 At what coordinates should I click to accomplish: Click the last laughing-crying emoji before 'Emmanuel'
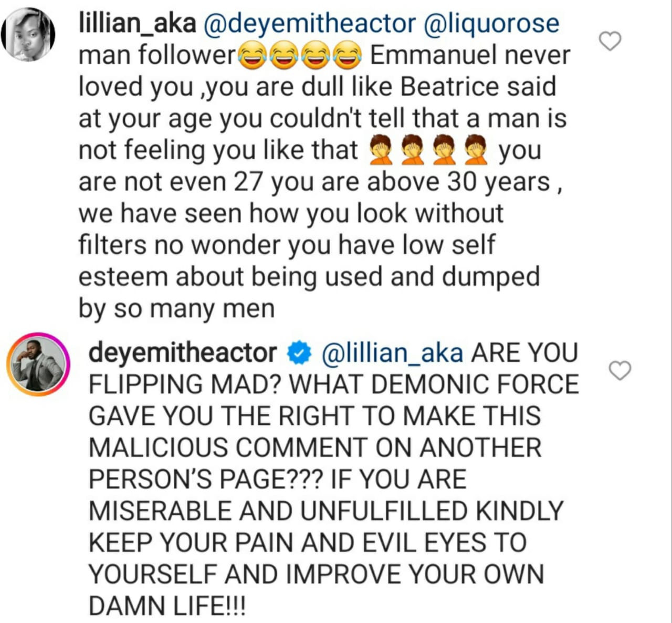(348, 57)
